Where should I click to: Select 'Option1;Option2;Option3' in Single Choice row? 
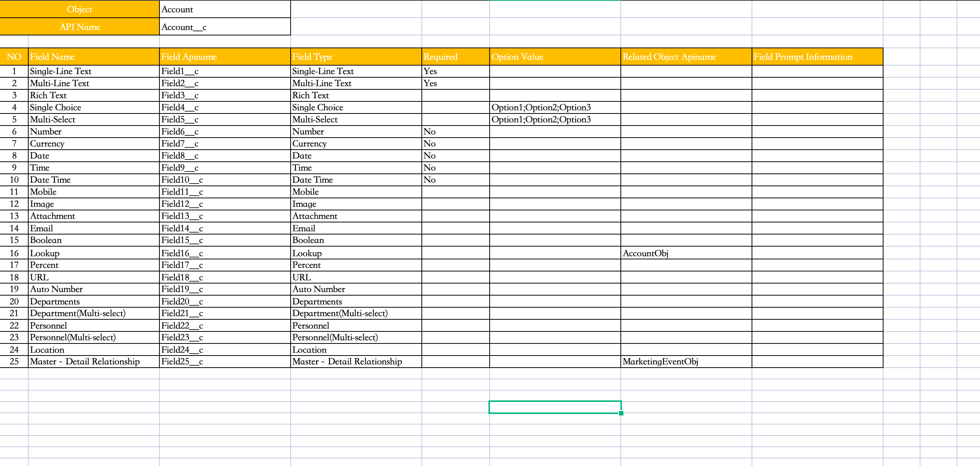coord(555,108)
